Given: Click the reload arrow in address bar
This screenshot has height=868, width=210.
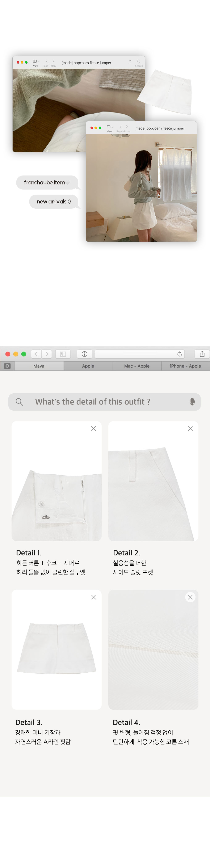Looking at the screenshot, I should pyautogui.click(x=180, y=354).
